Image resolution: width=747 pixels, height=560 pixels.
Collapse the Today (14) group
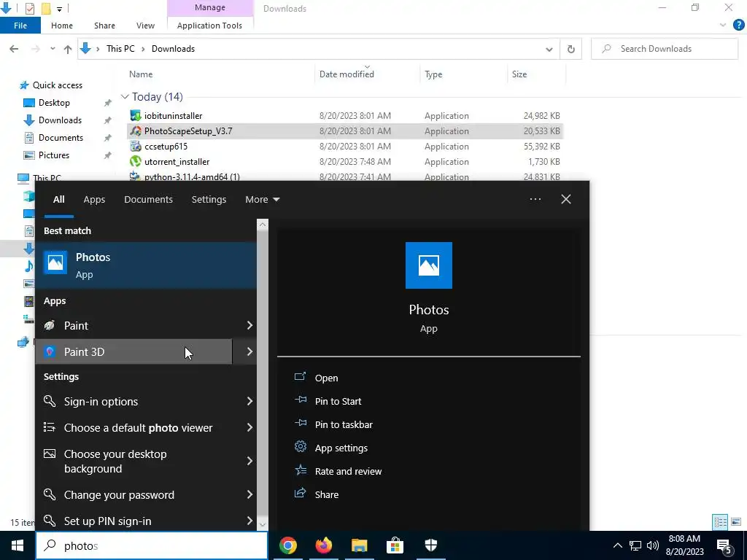tap(125, 97)
